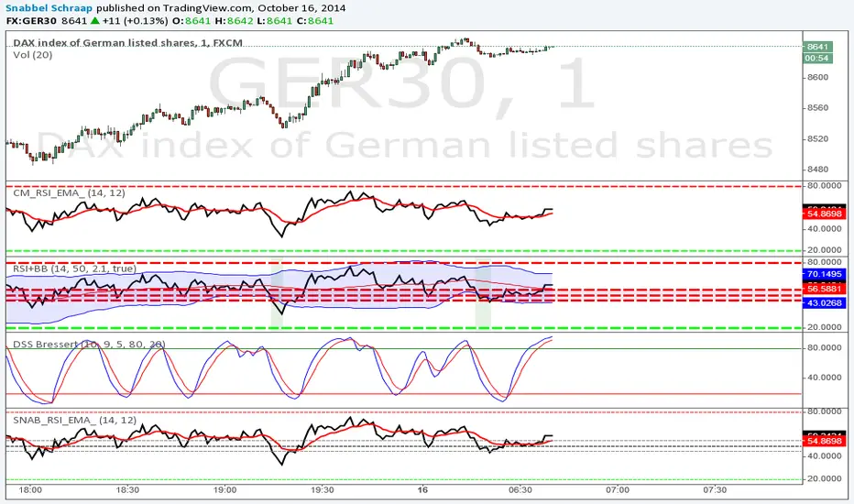Click the 8560 level on the price axis
Viewport: 854px width, 504px height.
point(817,108)
